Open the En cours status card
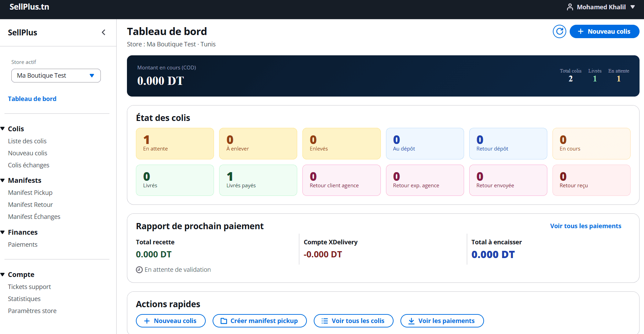 pyautogui.click(x=591, y=144)
